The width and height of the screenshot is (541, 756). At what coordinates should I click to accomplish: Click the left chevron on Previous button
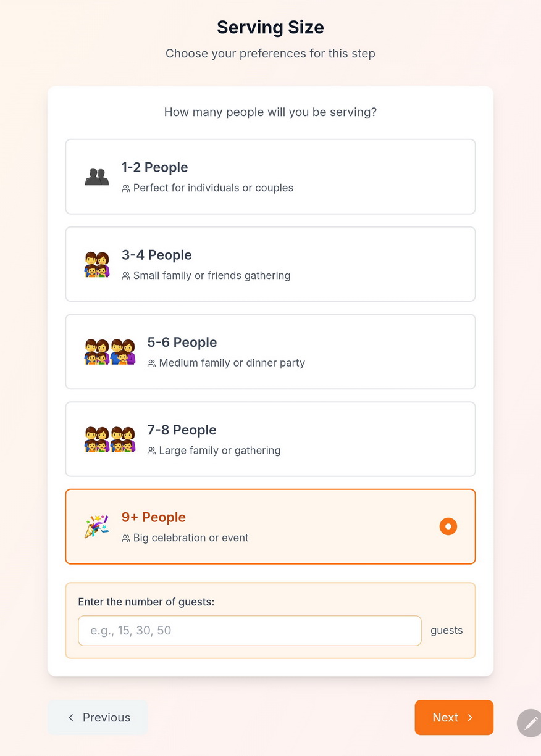71,717
